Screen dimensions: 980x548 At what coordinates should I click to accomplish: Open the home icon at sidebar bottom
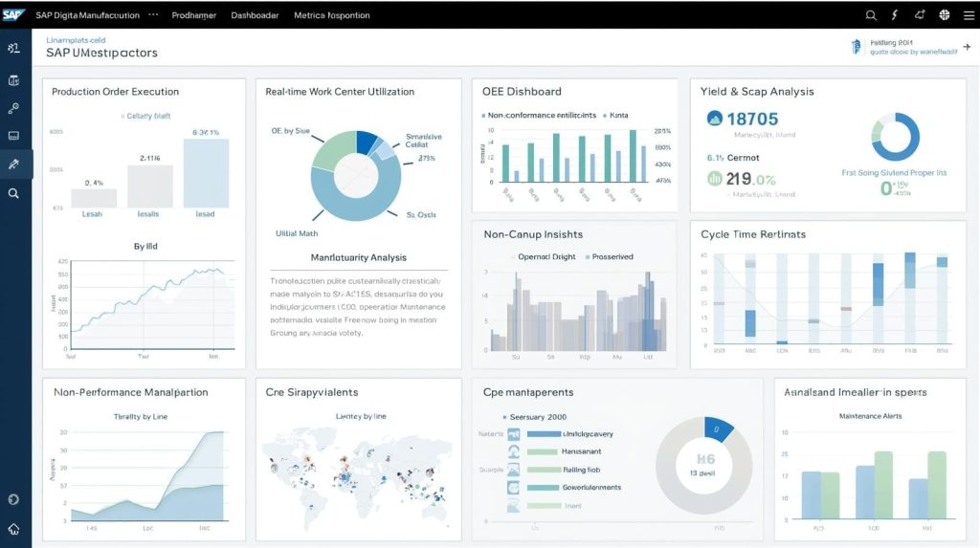pyautogui.click(x=13, y=528)
